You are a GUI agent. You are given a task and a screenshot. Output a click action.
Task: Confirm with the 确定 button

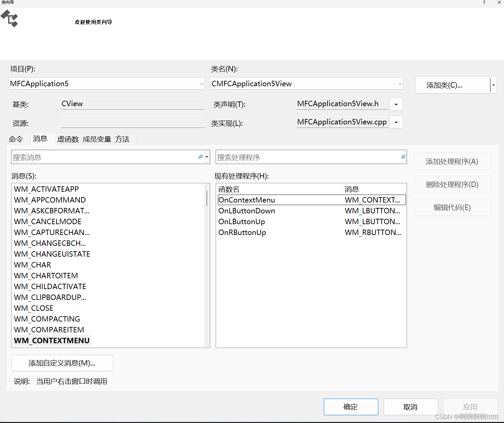(351, 407)
